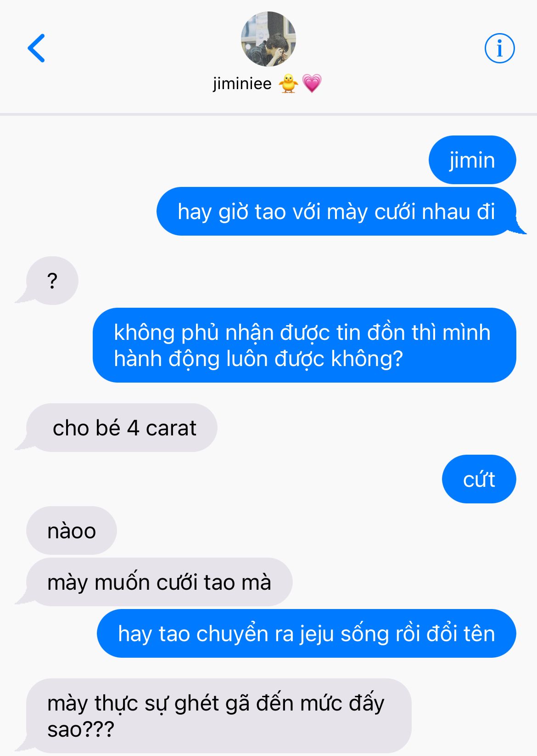Tap the 'mày thực sự ghét gã' message

click(x=218, y=716)
